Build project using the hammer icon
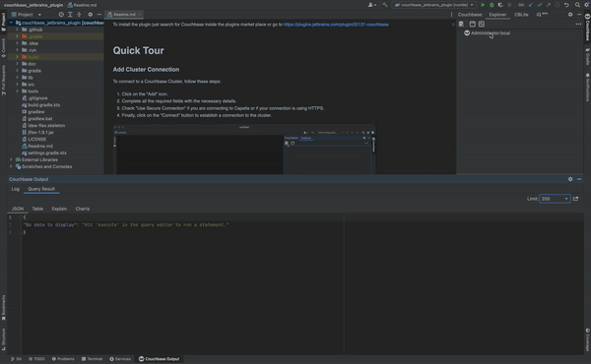This screenshot has width=591, height=364. click(385, 5)
